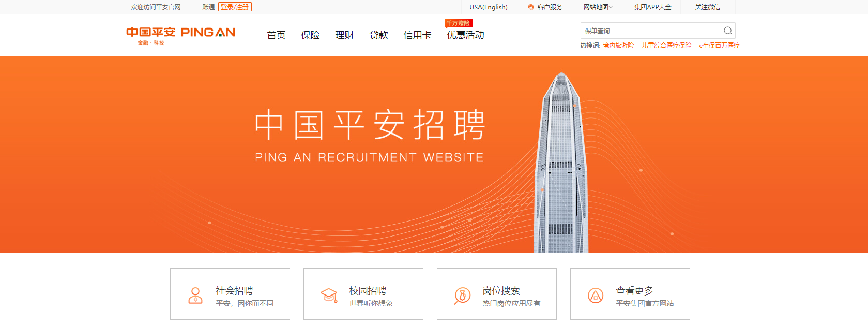868x324 pixels.
Task: Open the 保险 navigation item
Action: tap(310, 35)
